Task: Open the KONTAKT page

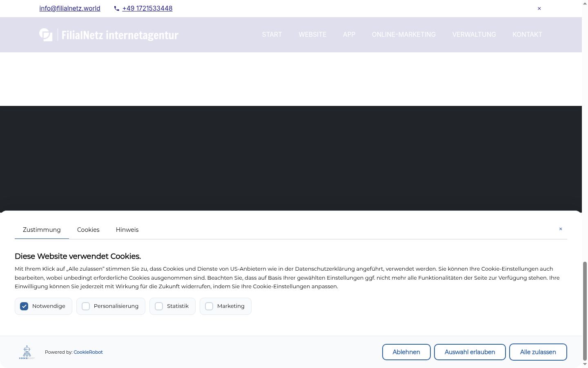Action: pyautogui.click(x=527, y=35)
